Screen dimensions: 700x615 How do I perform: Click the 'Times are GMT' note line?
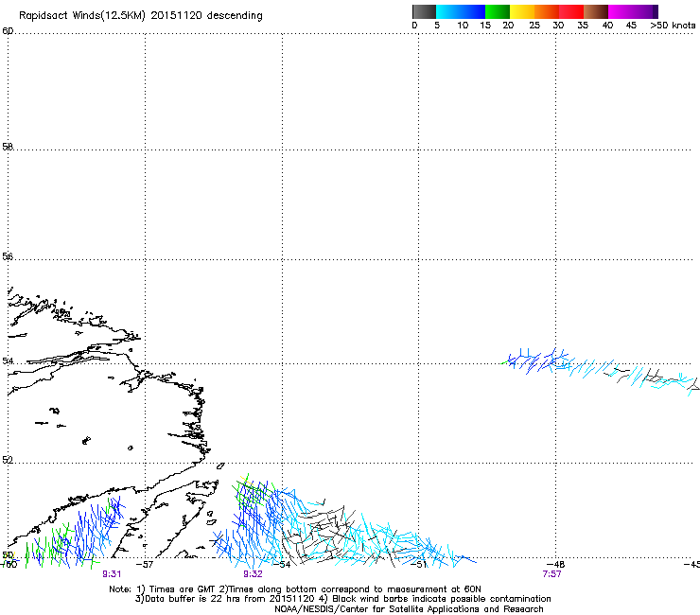[295, 589]
